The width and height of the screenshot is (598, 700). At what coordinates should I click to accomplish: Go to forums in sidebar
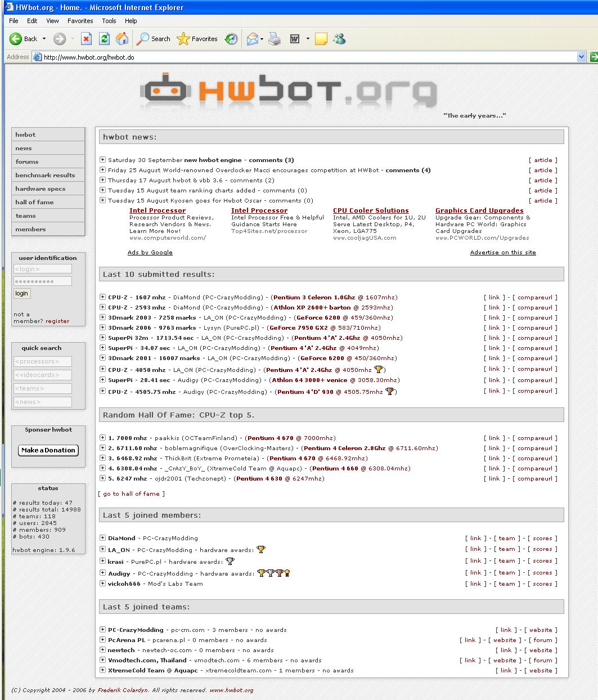48,161
